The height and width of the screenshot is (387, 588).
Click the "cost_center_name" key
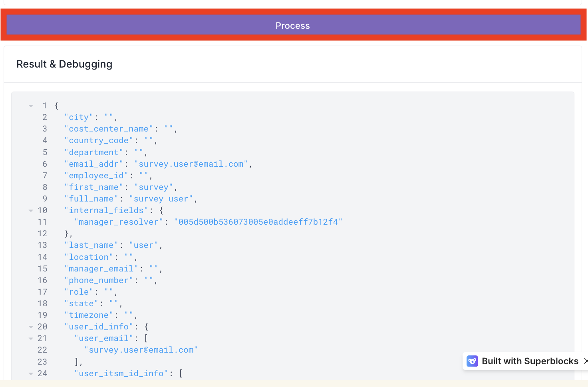[x=109, y=129]
